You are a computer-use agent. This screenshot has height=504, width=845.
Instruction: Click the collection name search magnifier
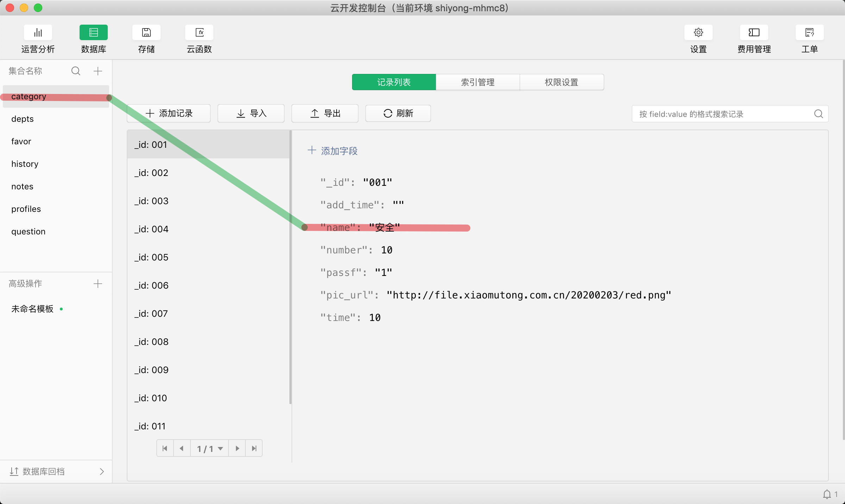pyautogui.click(x=76, y=71)
